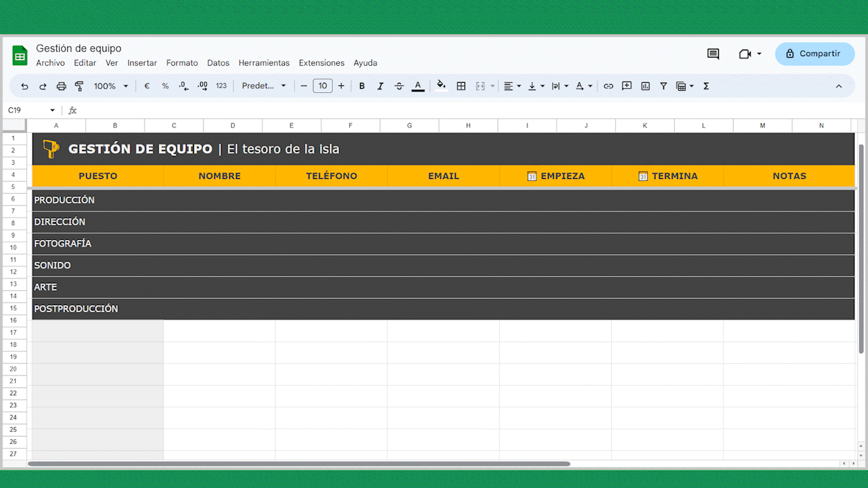Toggle strikethrough formatting
The height and width of the screenshot is (488, 868).
click(x=399, y=86)
